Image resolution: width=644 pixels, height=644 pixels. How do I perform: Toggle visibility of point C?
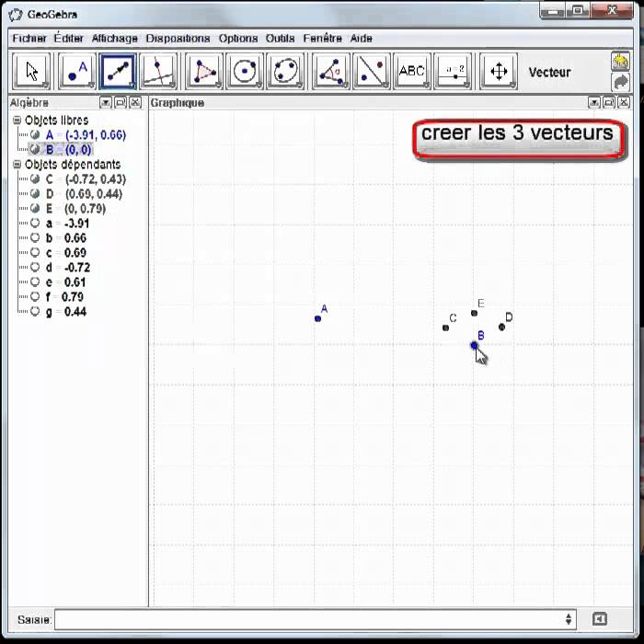pos(35,179)
